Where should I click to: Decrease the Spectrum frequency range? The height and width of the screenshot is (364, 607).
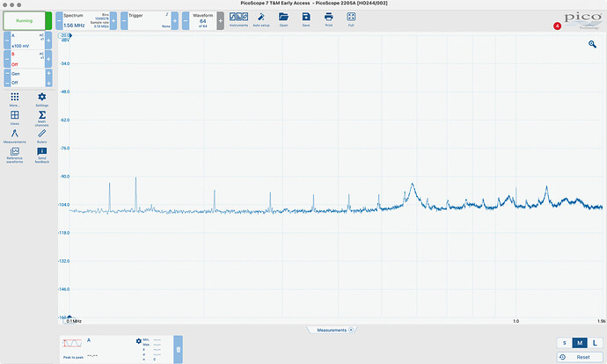coord(59,21)
